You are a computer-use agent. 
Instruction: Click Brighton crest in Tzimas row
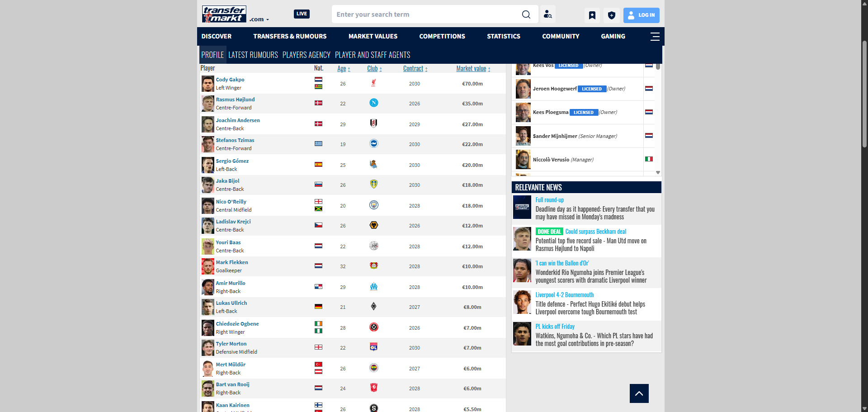click(x=373, y=144)
